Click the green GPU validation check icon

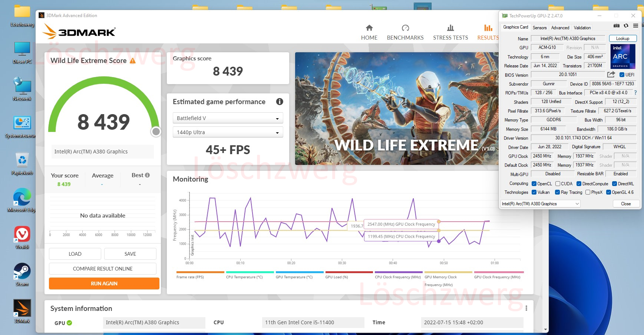tap(69, 323)
